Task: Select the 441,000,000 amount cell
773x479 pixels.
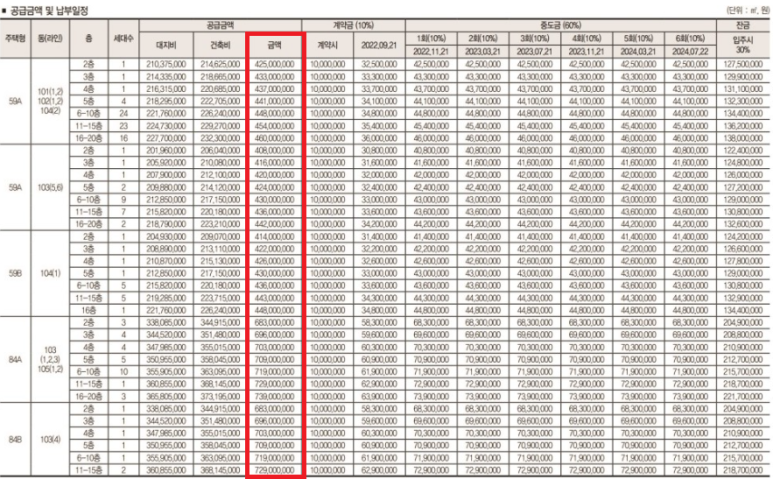Action: coord(275,101)
